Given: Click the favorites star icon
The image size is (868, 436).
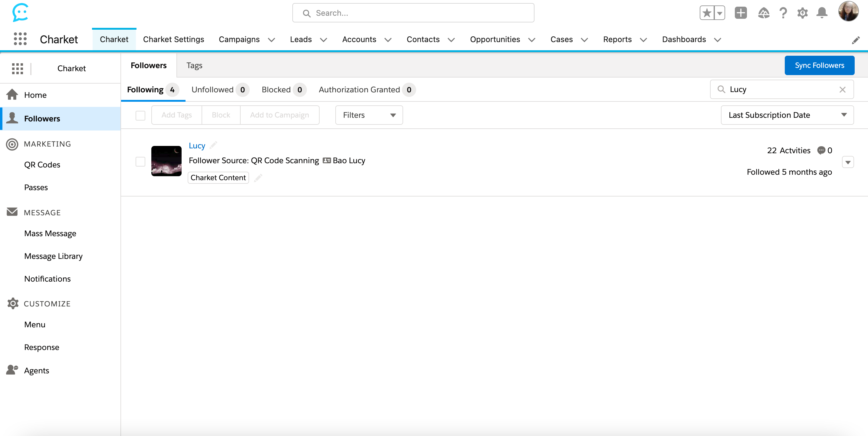Looking at the screenshot, I should click(707, 13).
